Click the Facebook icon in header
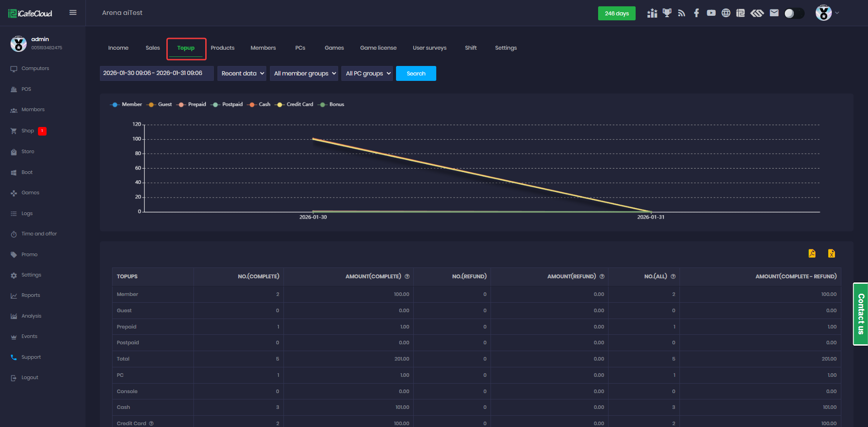 click(x=697, y=13)
